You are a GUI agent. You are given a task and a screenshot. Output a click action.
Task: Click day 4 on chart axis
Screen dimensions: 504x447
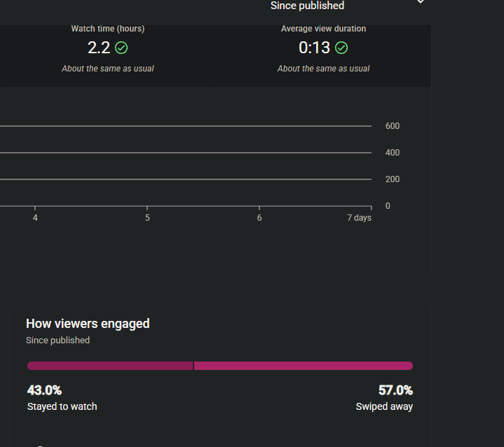(x=35, y=218)
